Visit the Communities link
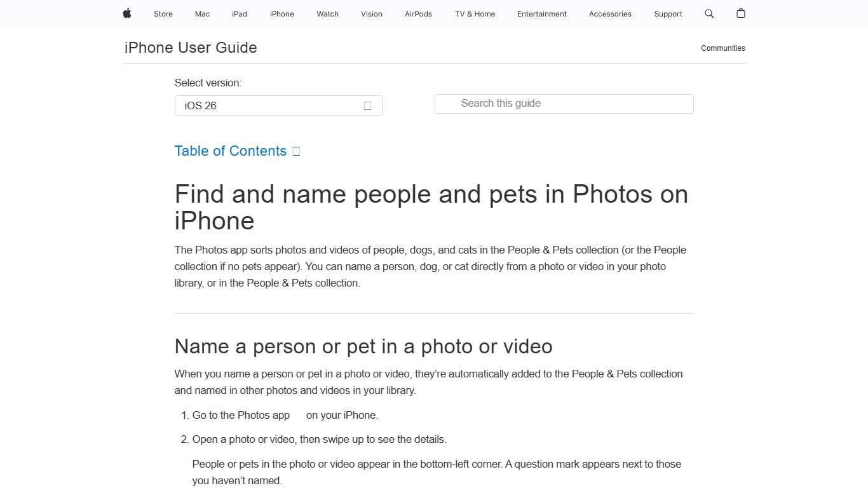The image size is (868, 488). [x=722, y=48]
